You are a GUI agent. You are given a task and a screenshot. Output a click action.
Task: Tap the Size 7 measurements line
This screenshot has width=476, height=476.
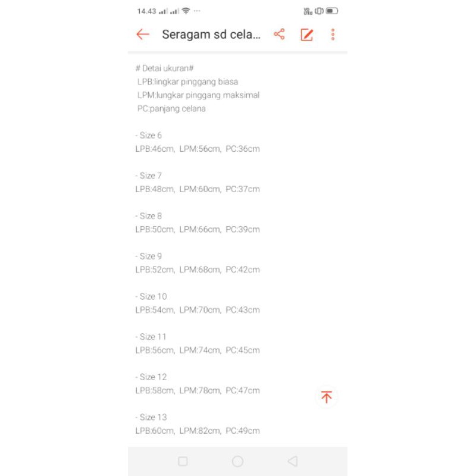[x=197, y=189]
